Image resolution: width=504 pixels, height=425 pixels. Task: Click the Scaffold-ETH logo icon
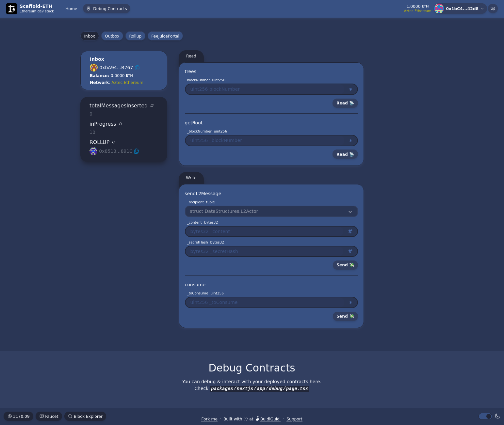pos(11,9)
